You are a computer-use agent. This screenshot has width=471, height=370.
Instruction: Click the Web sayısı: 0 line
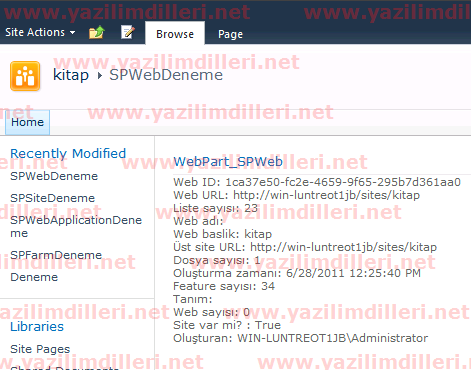pyautogui.click(x=211, y=312)
